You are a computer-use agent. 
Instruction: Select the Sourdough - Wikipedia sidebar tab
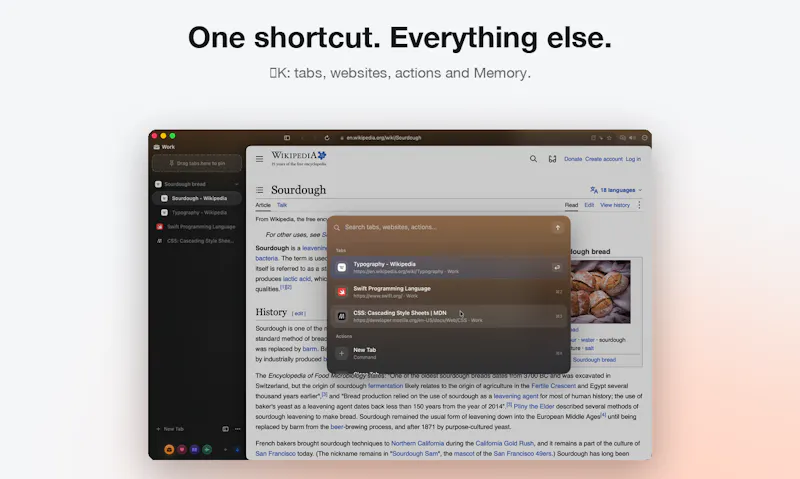(196, 198)
